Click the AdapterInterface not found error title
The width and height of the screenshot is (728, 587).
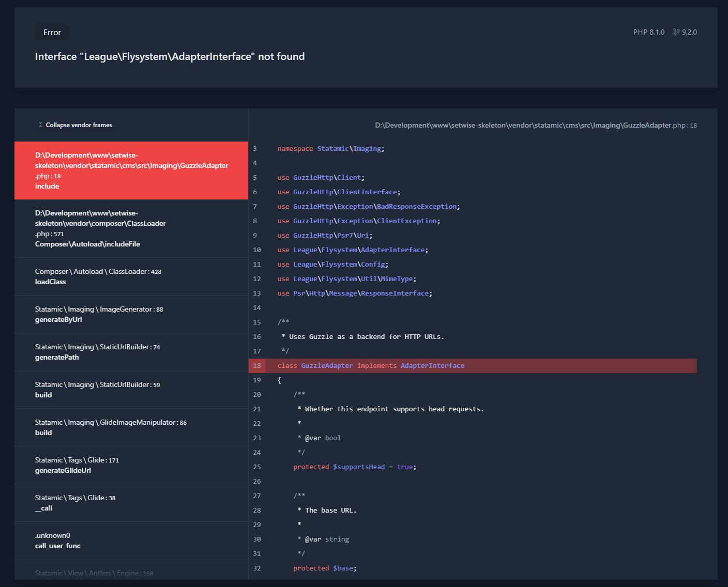pyautogui.click(x=170, y=56)
